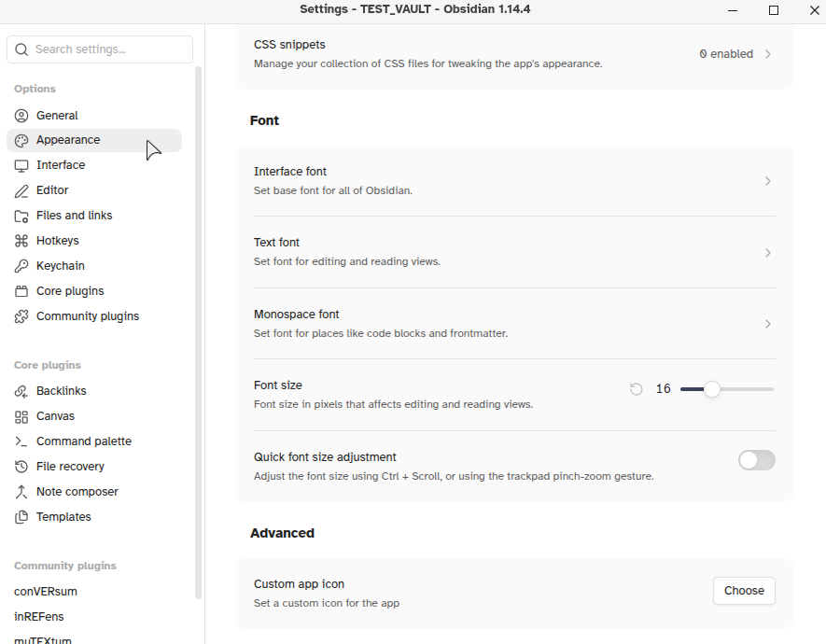826x644 pixels.
Task: Click the Note composer merge icon
Action: pyautogui.click(x=21, y=492)
